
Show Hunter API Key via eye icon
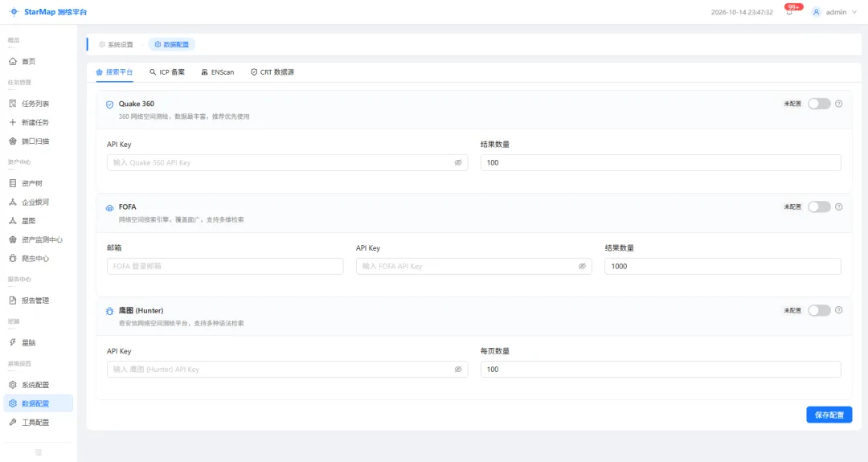pos(458,369)
